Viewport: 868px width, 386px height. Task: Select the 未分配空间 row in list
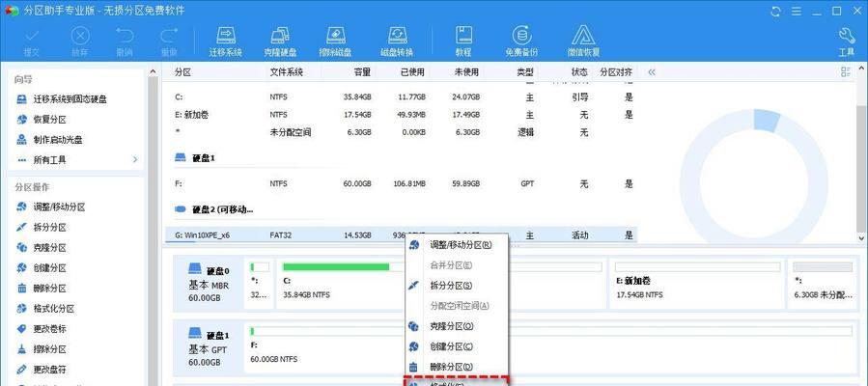tap(403, 133)
